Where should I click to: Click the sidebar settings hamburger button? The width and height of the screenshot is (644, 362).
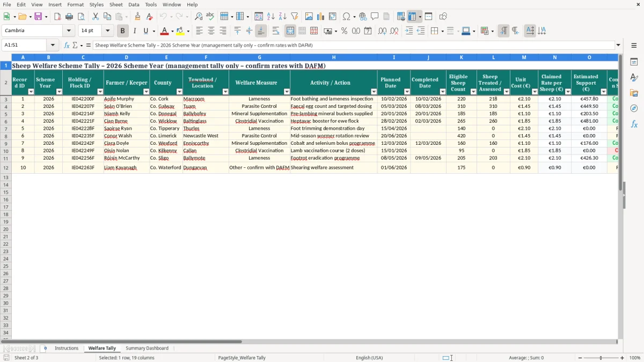click(x=634, y=46)
